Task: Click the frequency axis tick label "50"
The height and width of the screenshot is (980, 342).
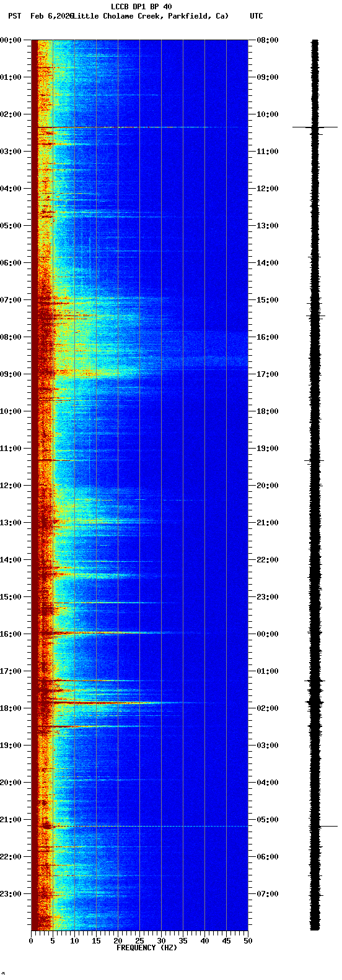Action: (x=248, y=941)
